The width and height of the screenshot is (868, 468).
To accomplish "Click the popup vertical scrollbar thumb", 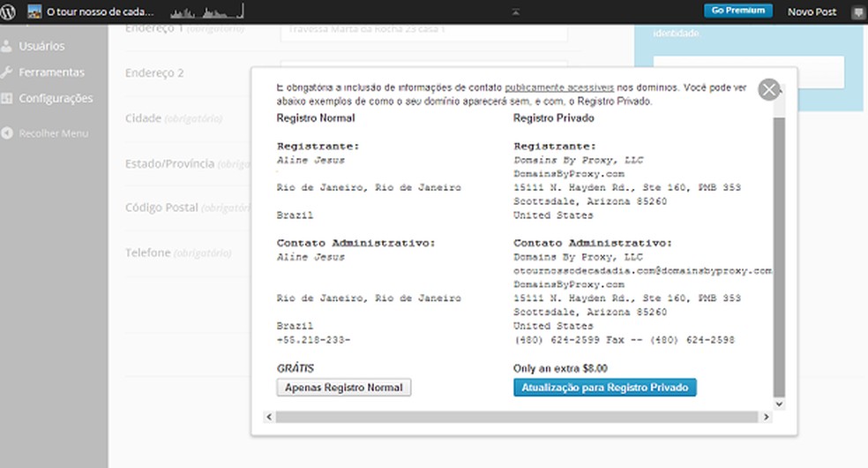I will pyautogui.click(x=779, y=257).
